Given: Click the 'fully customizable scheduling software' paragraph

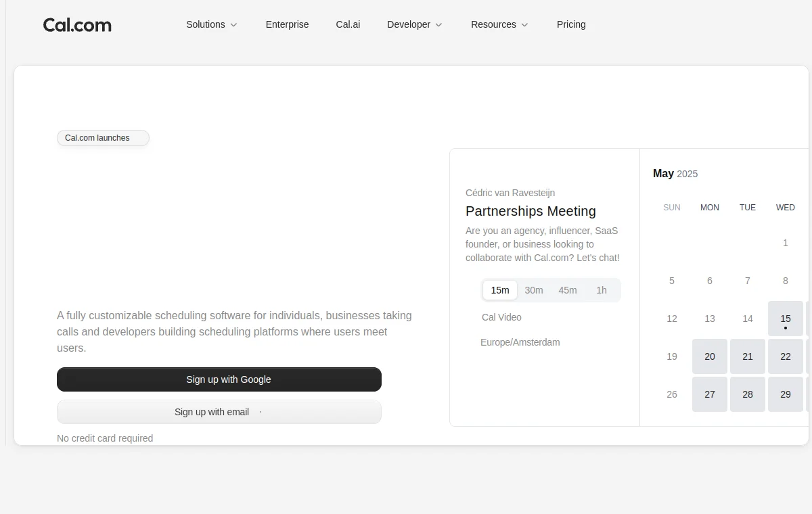Looking at the screenshot, I should click(x=234, y=331).
